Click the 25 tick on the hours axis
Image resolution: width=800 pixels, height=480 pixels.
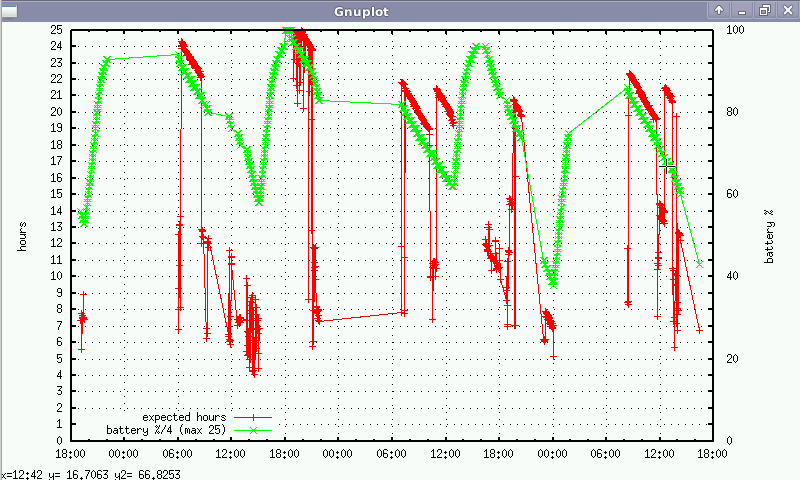pos(57,29)
